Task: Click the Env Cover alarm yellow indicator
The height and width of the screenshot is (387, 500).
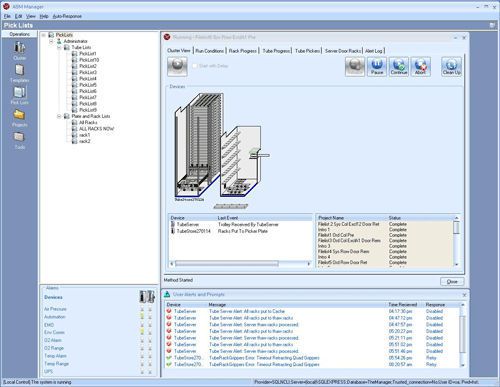Action: [142, 332]
